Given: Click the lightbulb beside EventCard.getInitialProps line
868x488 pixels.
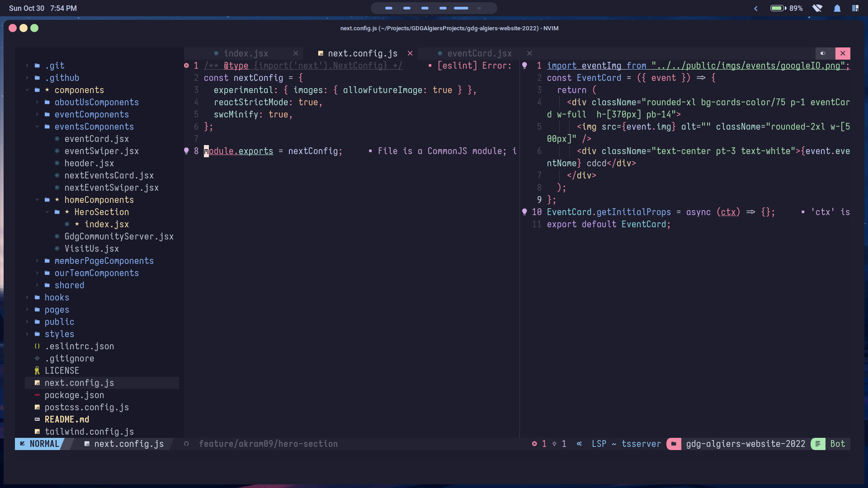Looking at the screenshot, I should click(x=524, y=212).
